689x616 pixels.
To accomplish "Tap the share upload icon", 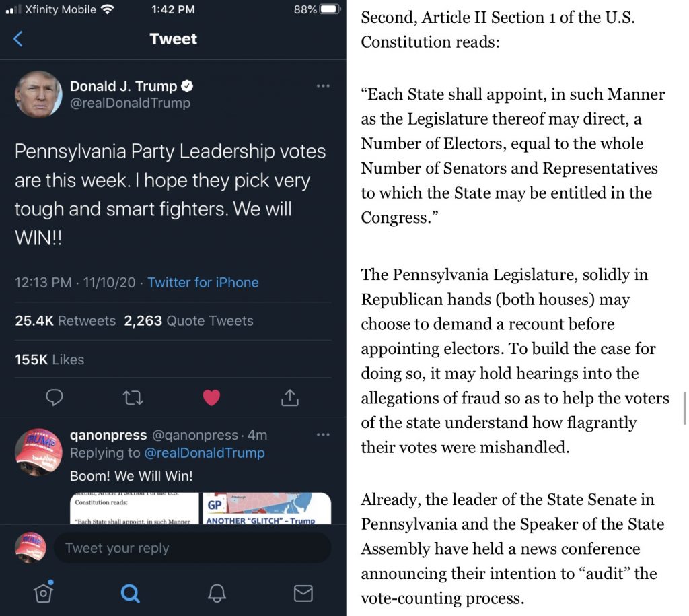I will point(289,398).
